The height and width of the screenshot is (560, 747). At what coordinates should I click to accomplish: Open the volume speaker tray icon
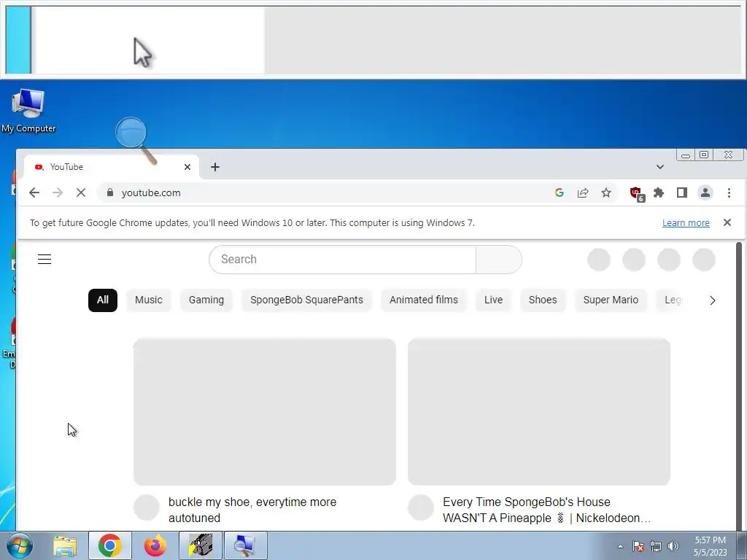[x=673, y=546]
